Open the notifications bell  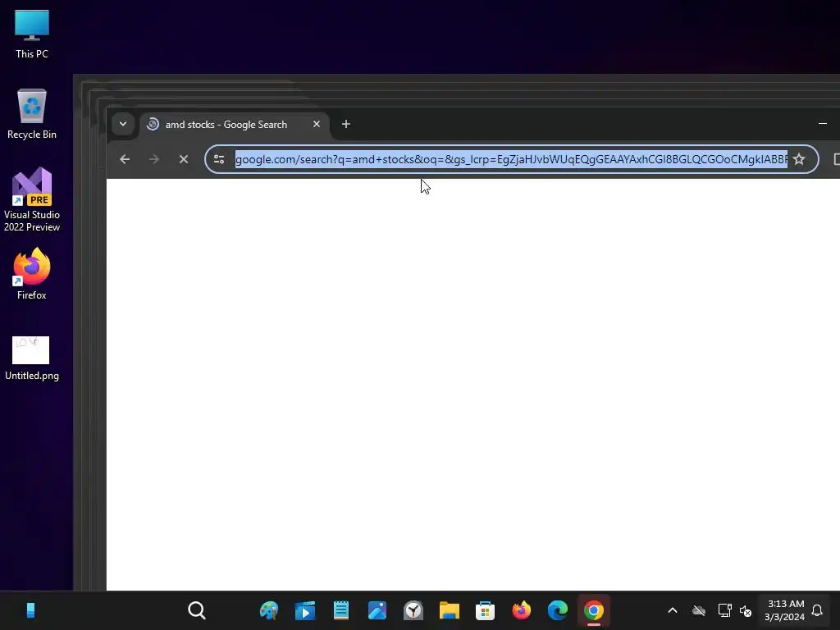click(x=817, y=610)
